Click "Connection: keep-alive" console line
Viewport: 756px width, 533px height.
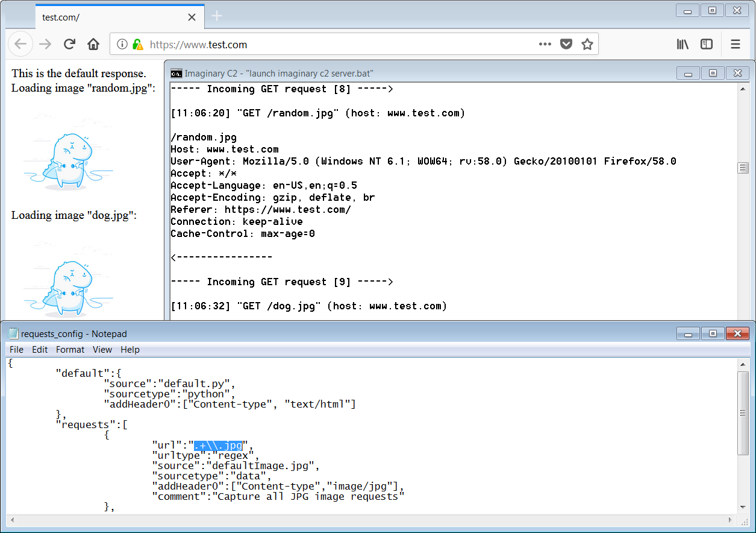tap(237, 222)
